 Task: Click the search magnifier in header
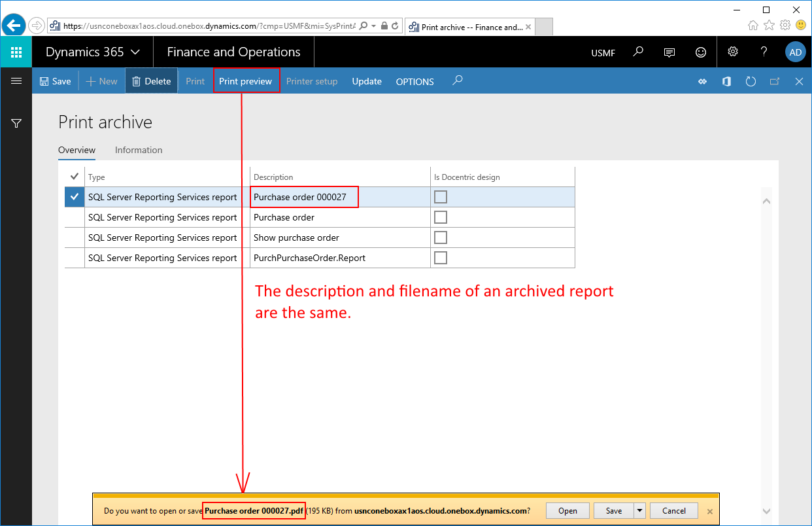[639, 52]
